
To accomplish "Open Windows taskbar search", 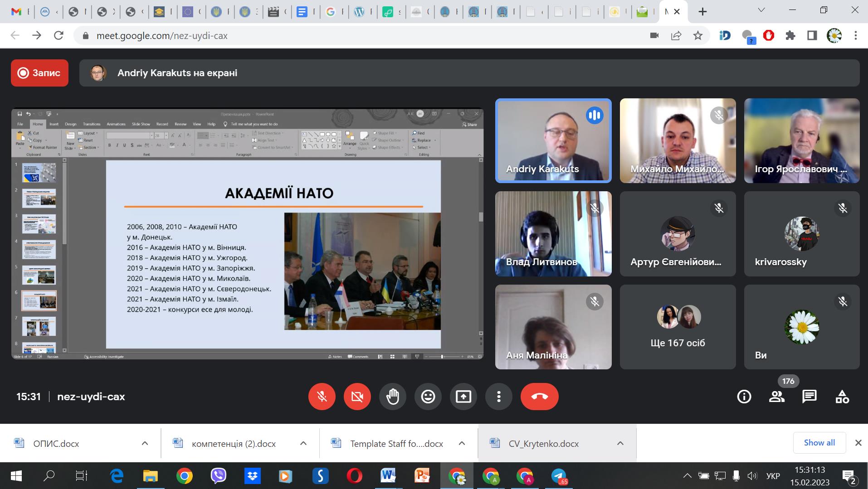I will pyautogui.click(x=49, y=476).
